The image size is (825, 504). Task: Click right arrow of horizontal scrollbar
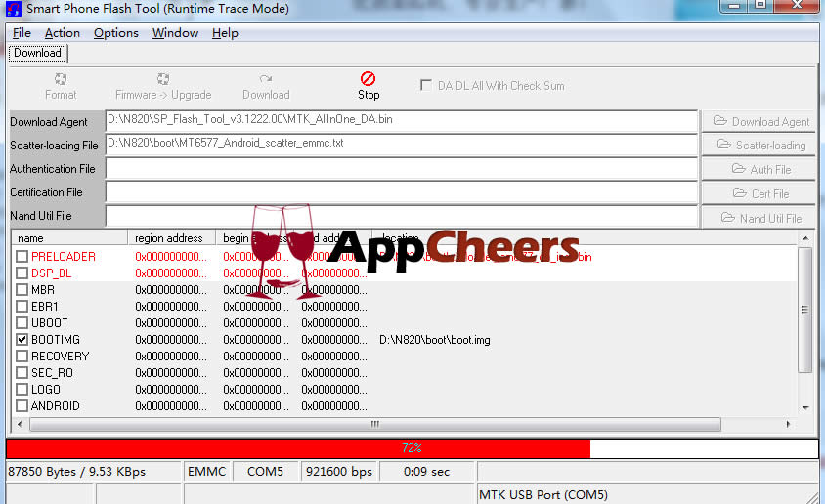point(788,425)
